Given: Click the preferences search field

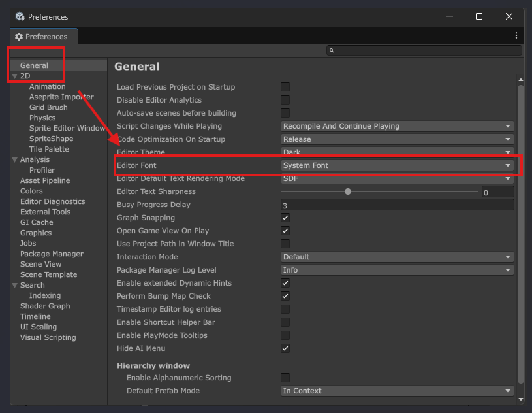Looking at the screenshot, I should (424, 50).
